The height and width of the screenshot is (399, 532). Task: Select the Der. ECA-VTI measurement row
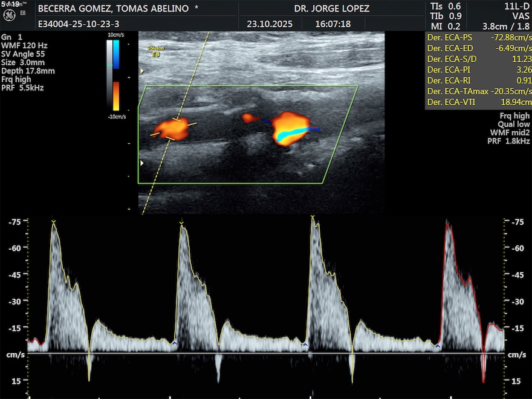coord(478,103)
